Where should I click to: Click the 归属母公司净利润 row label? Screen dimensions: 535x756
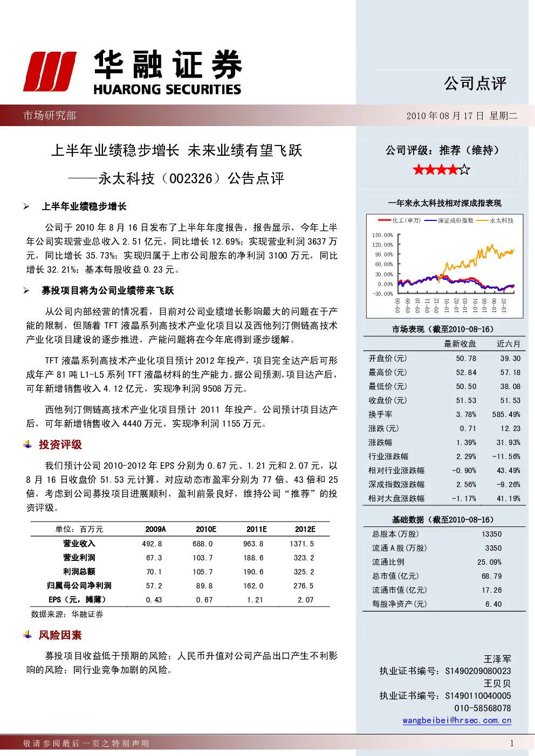pos(79,586)
